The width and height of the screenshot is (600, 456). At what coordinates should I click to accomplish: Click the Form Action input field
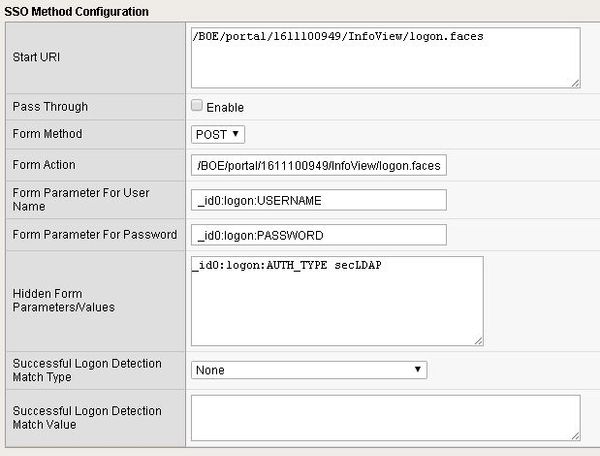318,165
